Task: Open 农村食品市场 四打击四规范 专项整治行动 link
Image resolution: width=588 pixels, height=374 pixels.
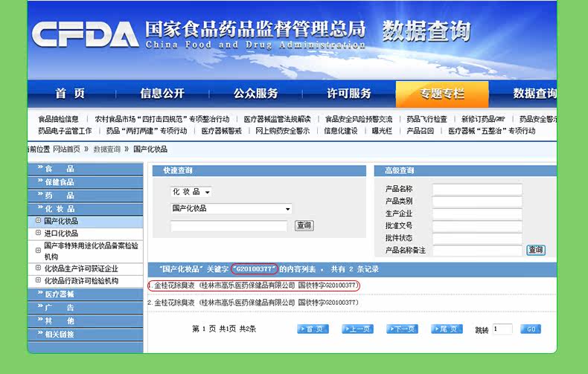Action: 162,119
